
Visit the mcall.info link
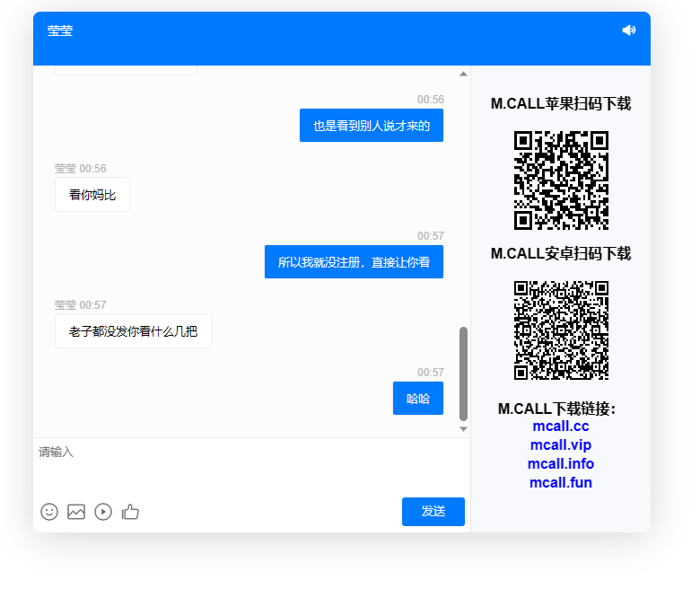560,464
